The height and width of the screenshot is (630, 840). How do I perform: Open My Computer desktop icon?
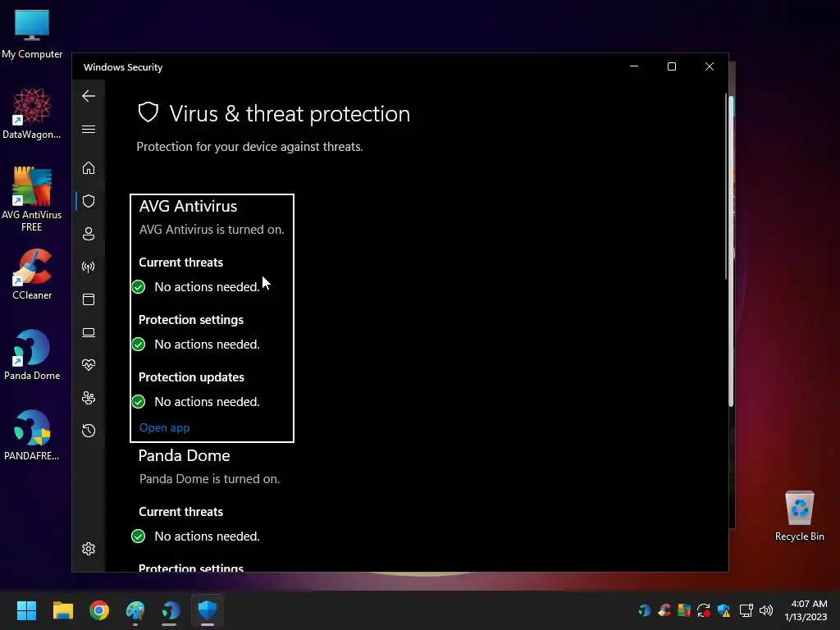32,34
